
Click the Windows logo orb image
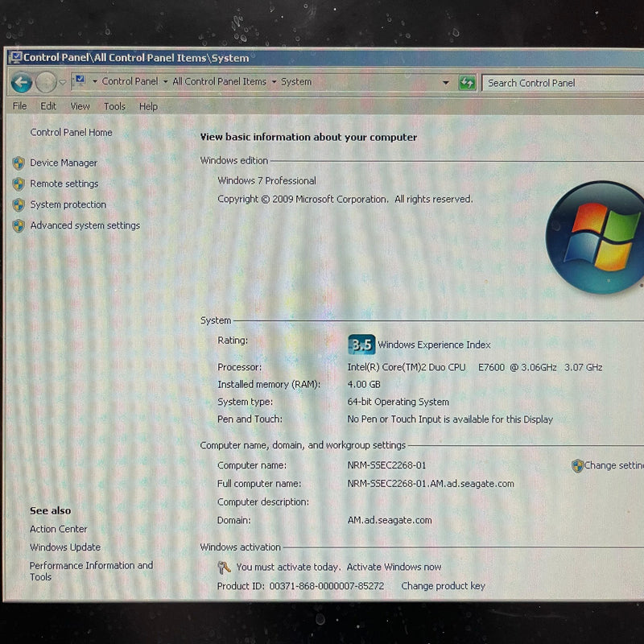pyautogui.click(x=595, y=237)
